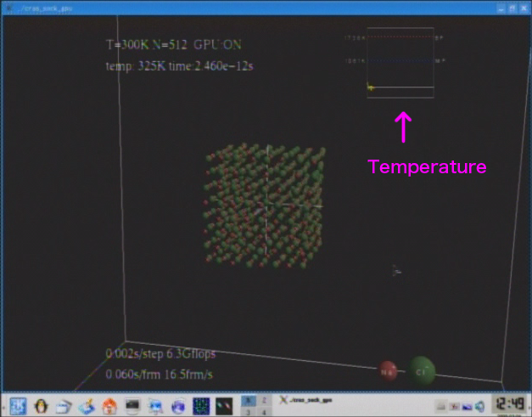Open the file manager folder icon
The image size is (532, 417).
[64, 405]
